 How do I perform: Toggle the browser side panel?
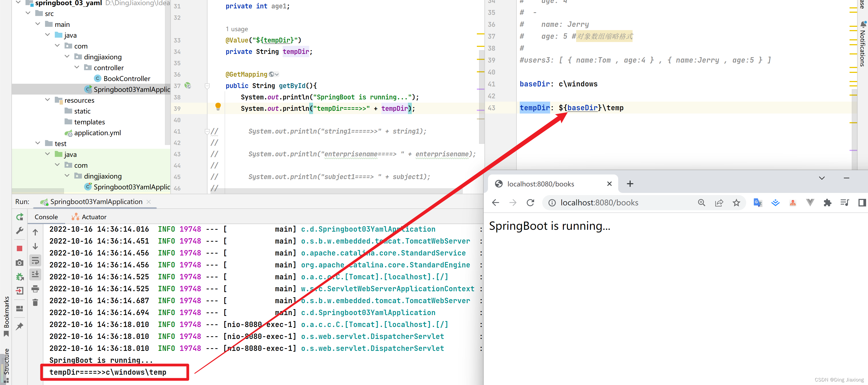(x=862, y=203)
